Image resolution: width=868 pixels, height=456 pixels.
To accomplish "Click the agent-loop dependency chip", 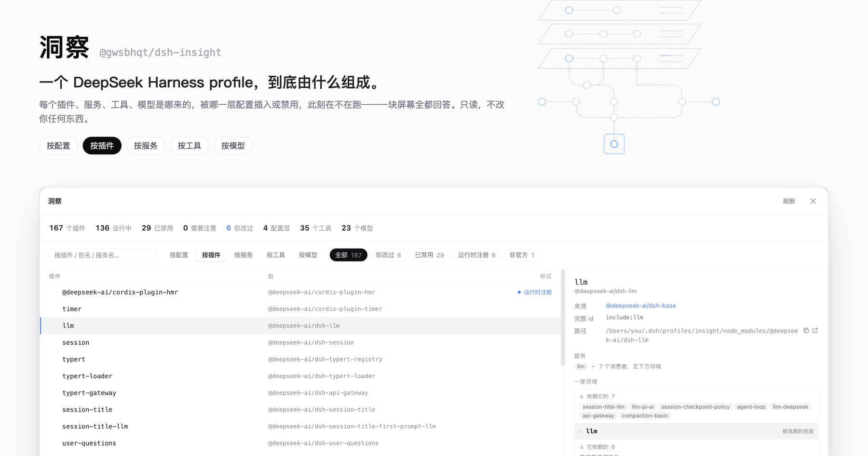I will pyautogui.click(x=751, y=407).
